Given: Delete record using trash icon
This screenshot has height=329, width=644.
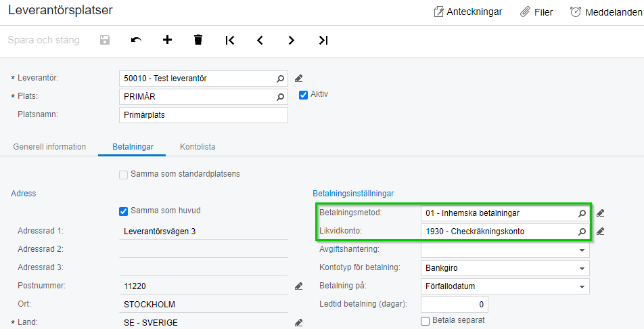Looking at the screenshot, I should coord(198,40).
